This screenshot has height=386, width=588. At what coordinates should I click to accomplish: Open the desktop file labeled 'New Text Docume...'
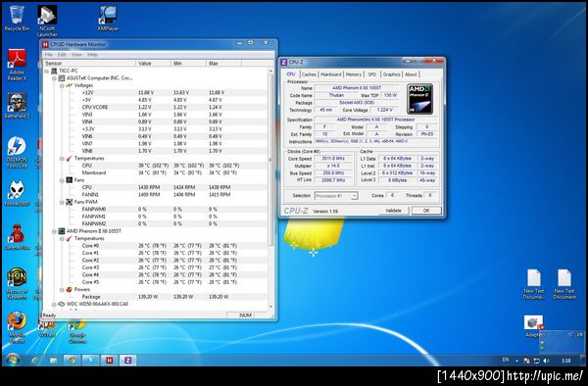coord(534,284)
